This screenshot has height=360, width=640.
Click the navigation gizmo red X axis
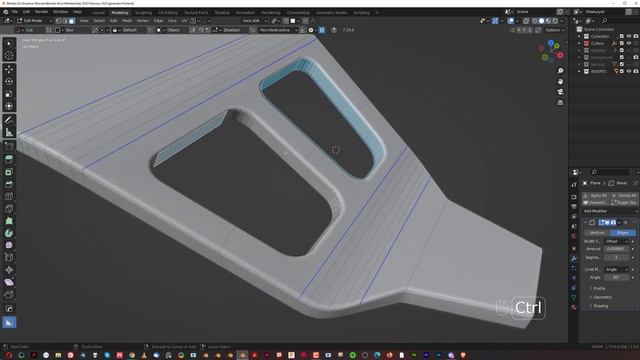click(x=560, y=55)
